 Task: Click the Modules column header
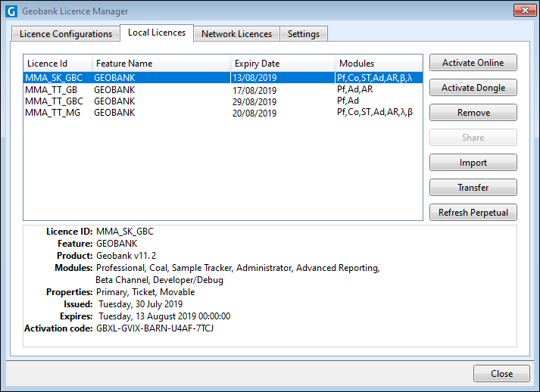click(x=379, y=64)
